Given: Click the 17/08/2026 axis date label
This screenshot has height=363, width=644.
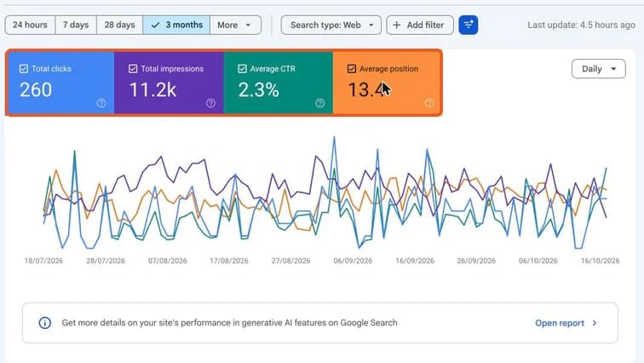Looking at the screenshot, I should pos(229,261).
